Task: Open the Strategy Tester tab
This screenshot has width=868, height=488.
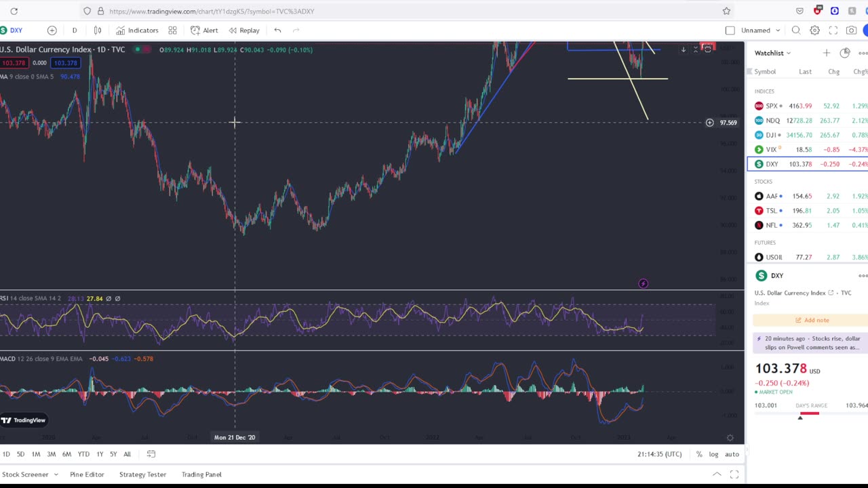Action: 142,474
